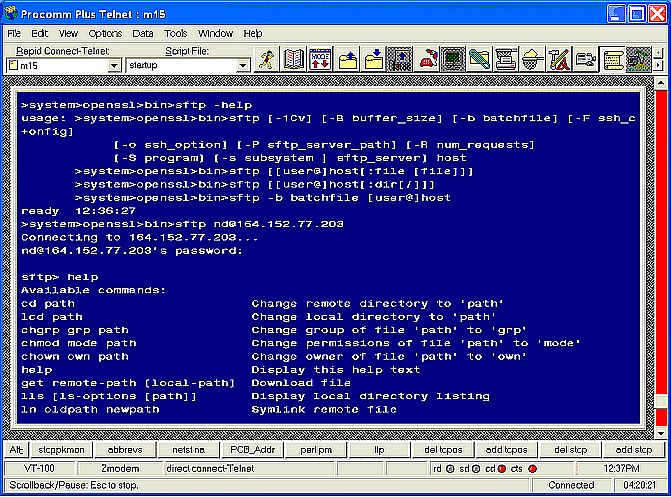Open the Help menu
671x497 pixels.
[x=252, y=33]
